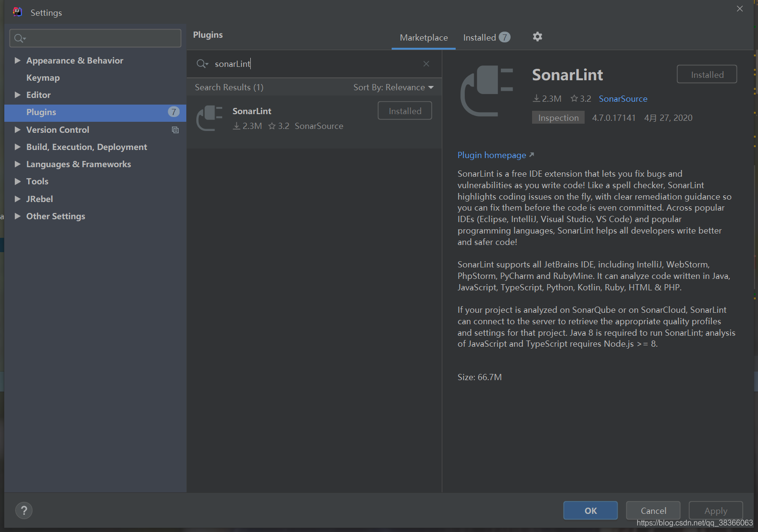Viewport: 758px width, 532px height.
Task: Click the Search Results (1) header
Action: pyautogui.click(x=229, y=87)
